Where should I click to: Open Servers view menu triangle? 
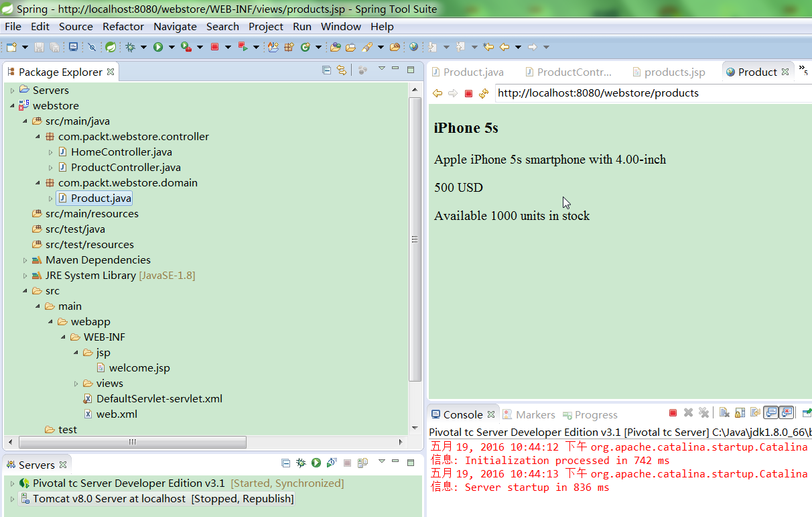tap(381, 461)
